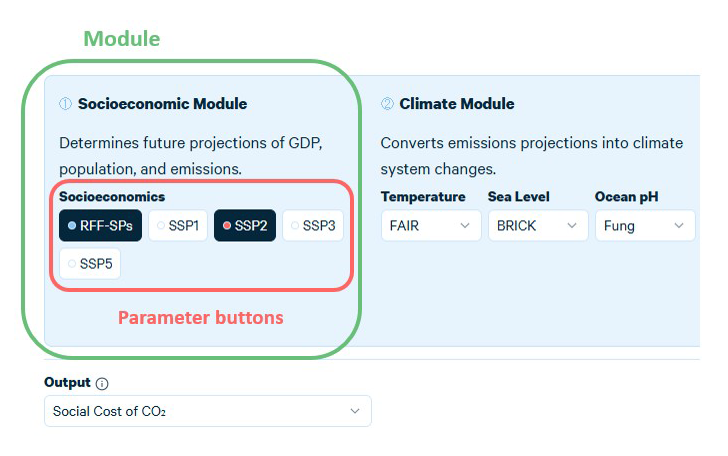Turn on the SSP3 scenario button
The width and height of the screenshot is (728, 456).
tap(313, 226)
